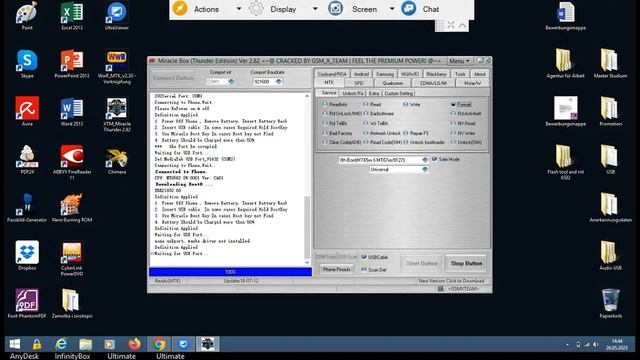This screenshot has width=640, height=360.
Task: Click the Connect Button
Action: pyautogui.click(x=173, y=78)
